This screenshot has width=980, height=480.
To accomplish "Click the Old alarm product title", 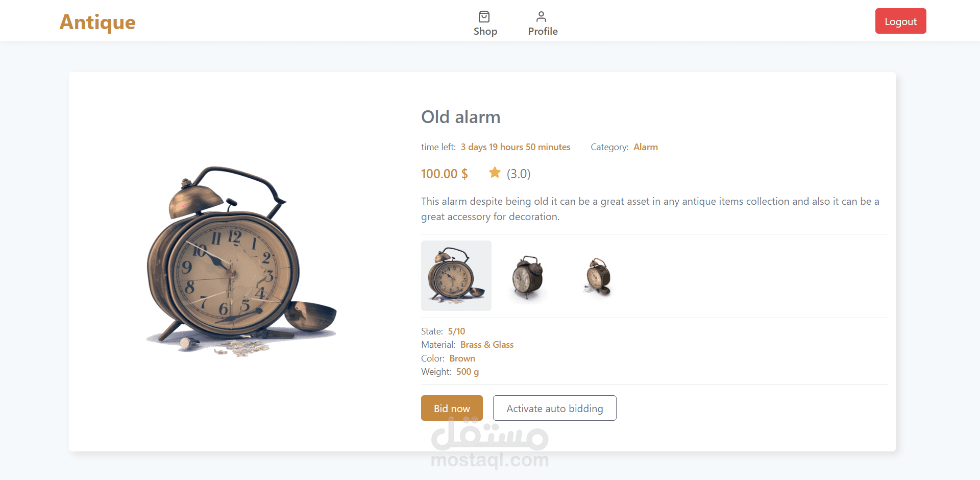I will 460,117.
